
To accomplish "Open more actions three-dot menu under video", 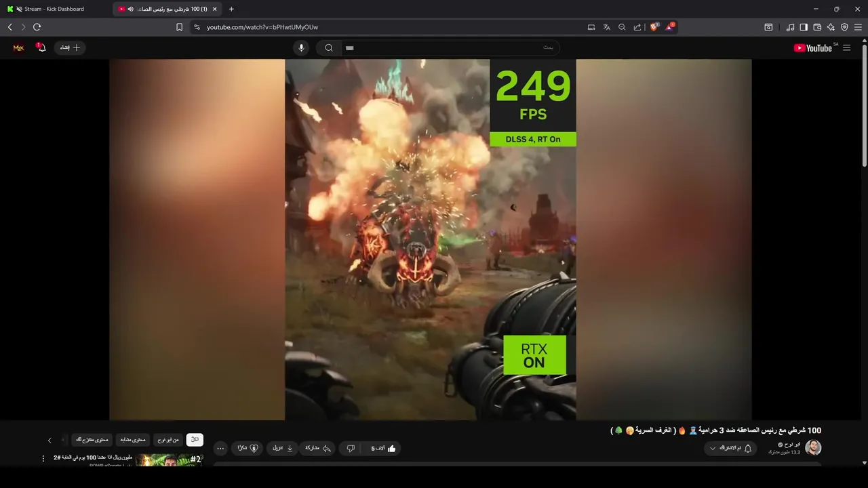I will coord(220,448).
